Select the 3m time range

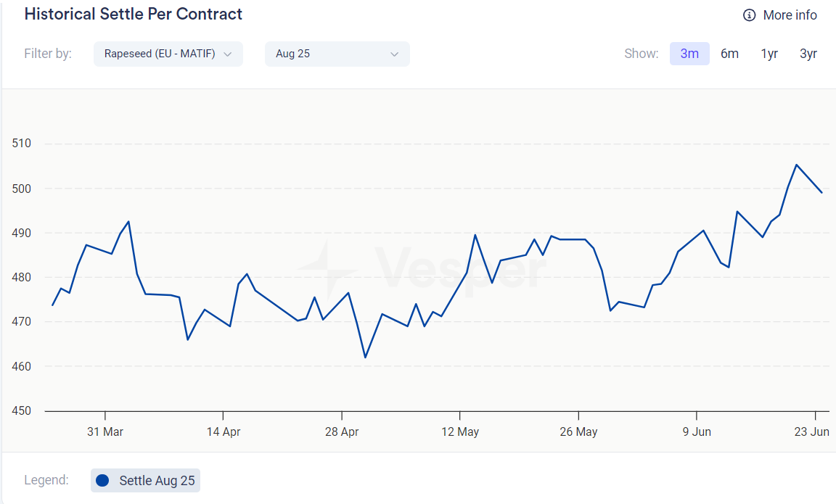[x=689, y=54]
